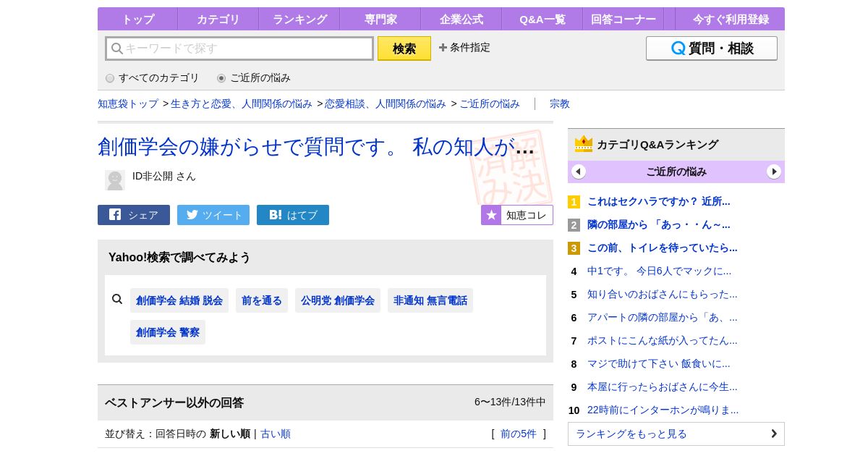Click the 検索 search button
868x456 pixels.
point(404,48)
